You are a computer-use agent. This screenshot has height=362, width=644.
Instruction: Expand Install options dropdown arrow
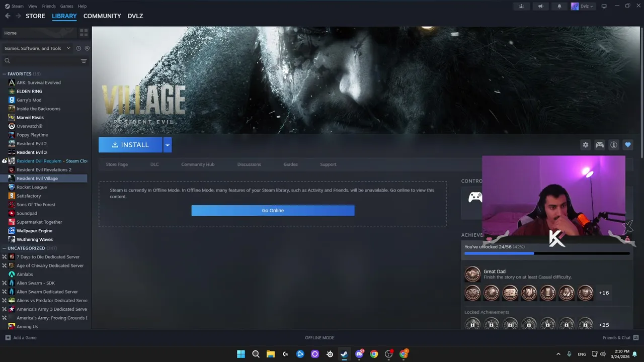[167, 145]
